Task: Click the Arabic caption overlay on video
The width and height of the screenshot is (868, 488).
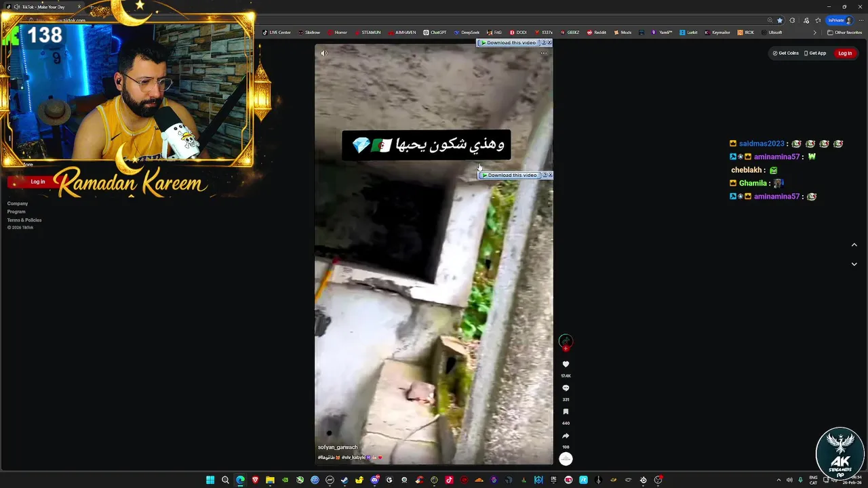Action: point(427,145)
